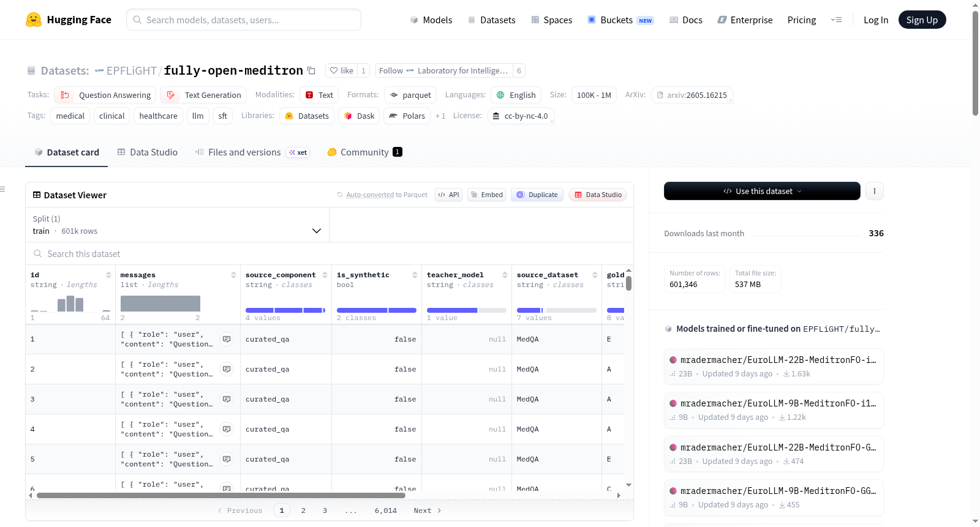This screenshot has width=980, height=527.
Task: Click the table horizontal scrollbar
Action: (x=221, y=495)
